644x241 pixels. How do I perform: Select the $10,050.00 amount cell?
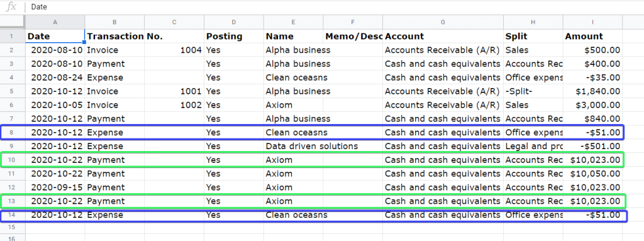tap(592, 174)
